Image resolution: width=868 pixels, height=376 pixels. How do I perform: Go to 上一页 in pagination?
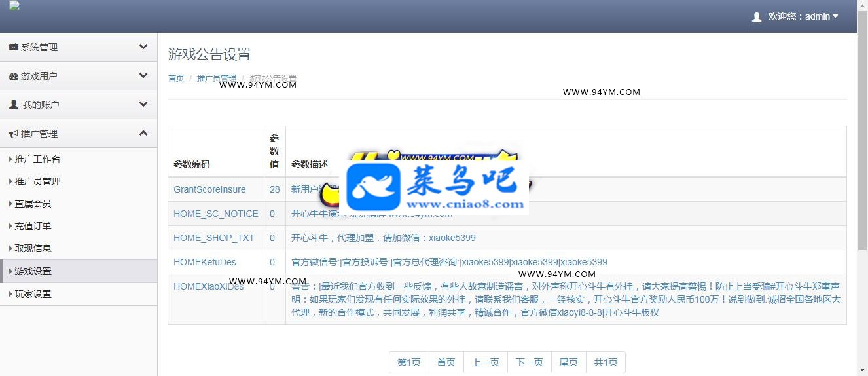[486, 362]
